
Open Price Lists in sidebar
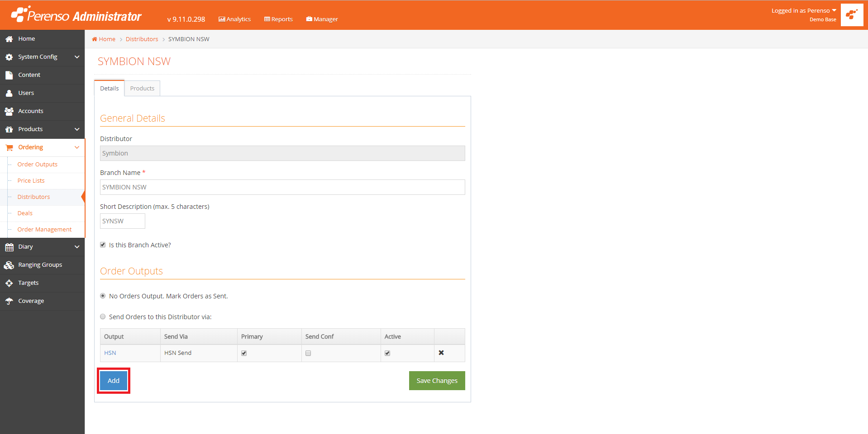click(31, 181)
